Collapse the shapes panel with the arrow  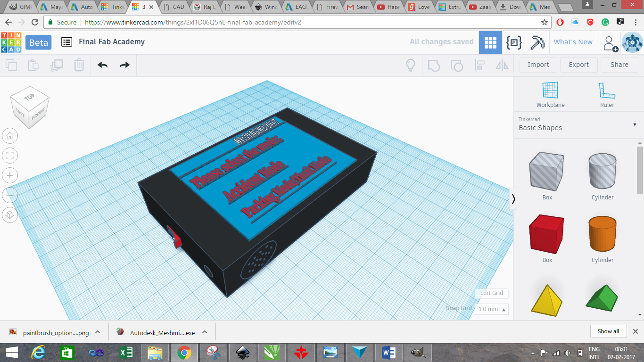point(513,199)
